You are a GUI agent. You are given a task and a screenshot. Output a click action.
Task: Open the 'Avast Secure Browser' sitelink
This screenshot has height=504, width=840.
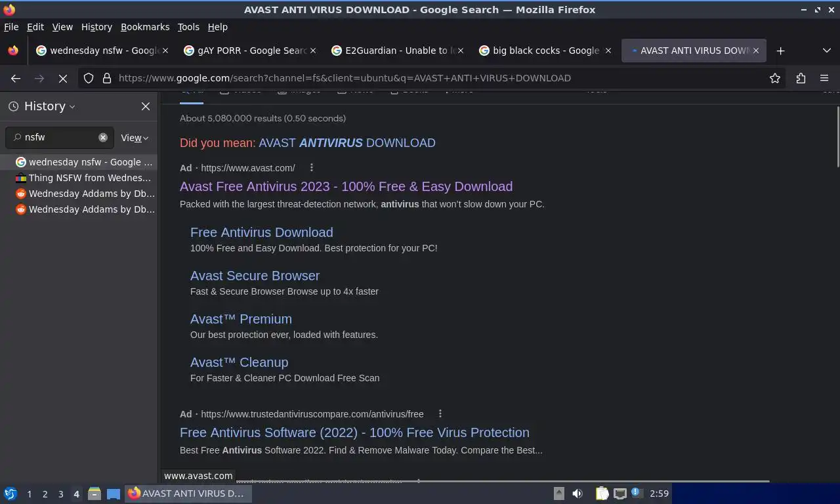[255, 276]
